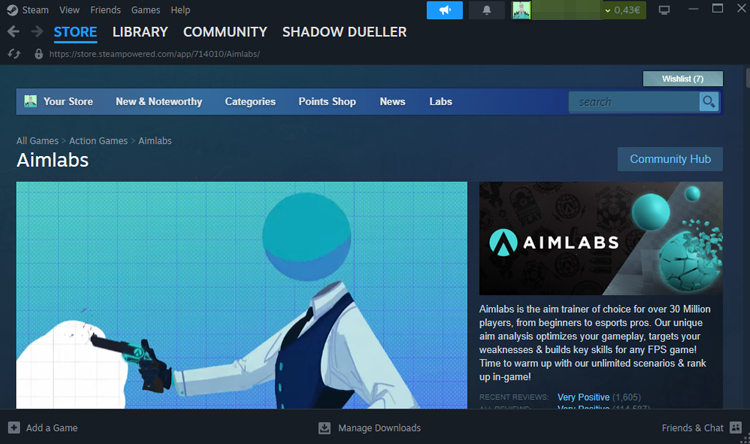Click the Friends & Chat icon
The width and height of the screenshot is (750, 444).
(x=736, y=427)
